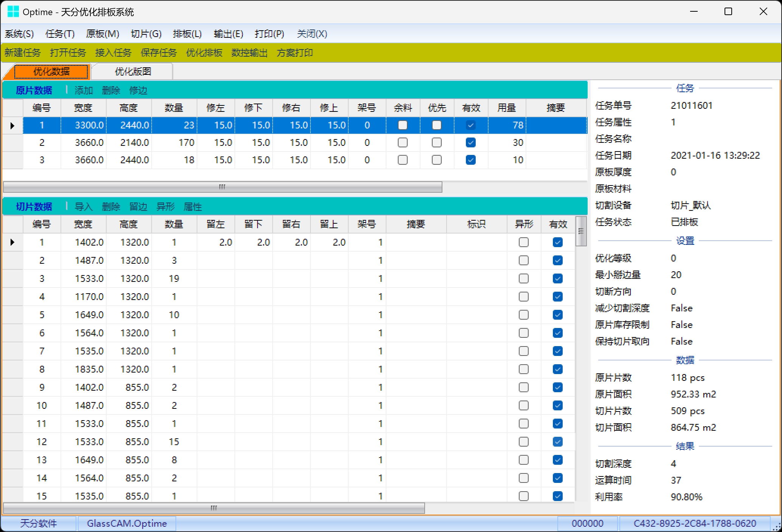Screen dimensions: 782x532
Task: Click the 利用率 value 90.80%
Action: click(x=686, y=497)
